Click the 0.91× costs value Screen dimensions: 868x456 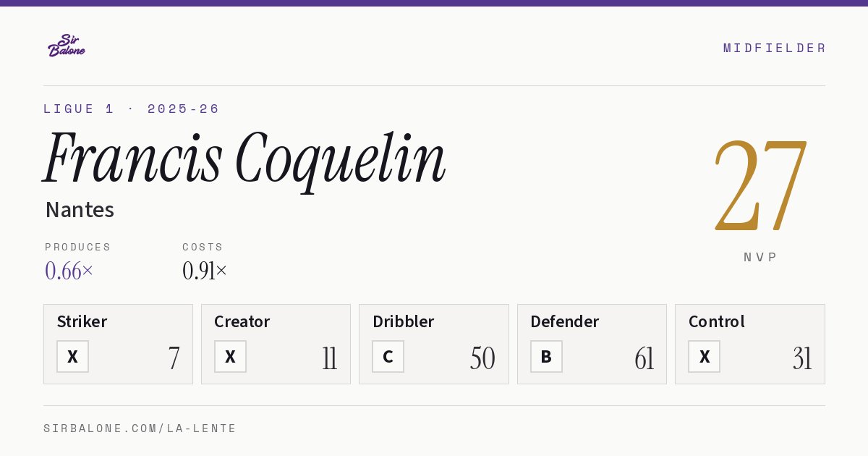205,271
